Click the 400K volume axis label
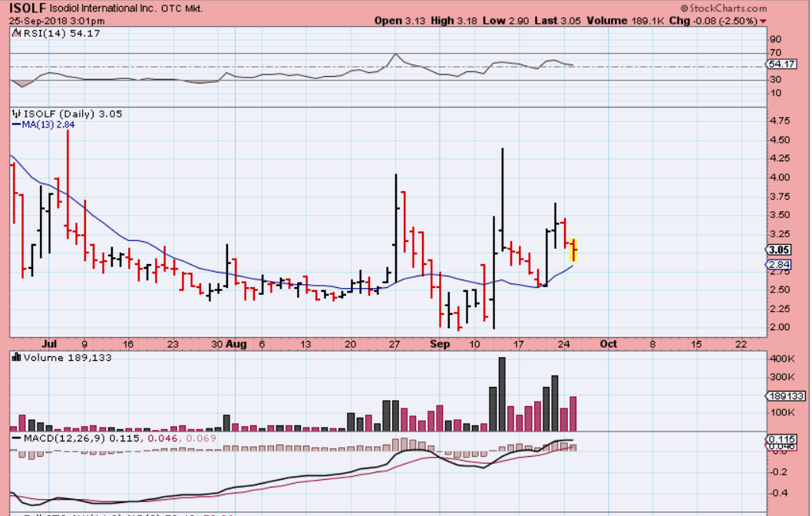The image size is (812, 516). pos(782,359)
